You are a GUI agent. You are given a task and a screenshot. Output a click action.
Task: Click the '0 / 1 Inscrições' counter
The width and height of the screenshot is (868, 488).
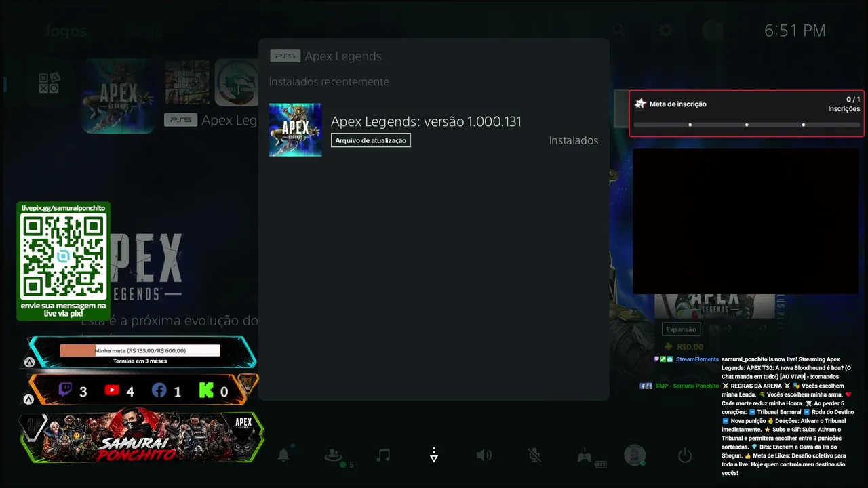pos(844,104)
